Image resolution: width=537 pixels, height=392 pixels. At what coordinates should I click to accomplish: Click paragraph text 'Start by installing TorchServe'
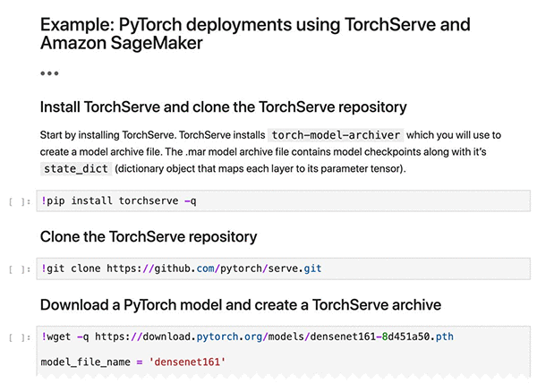click(x=108, y=135)
